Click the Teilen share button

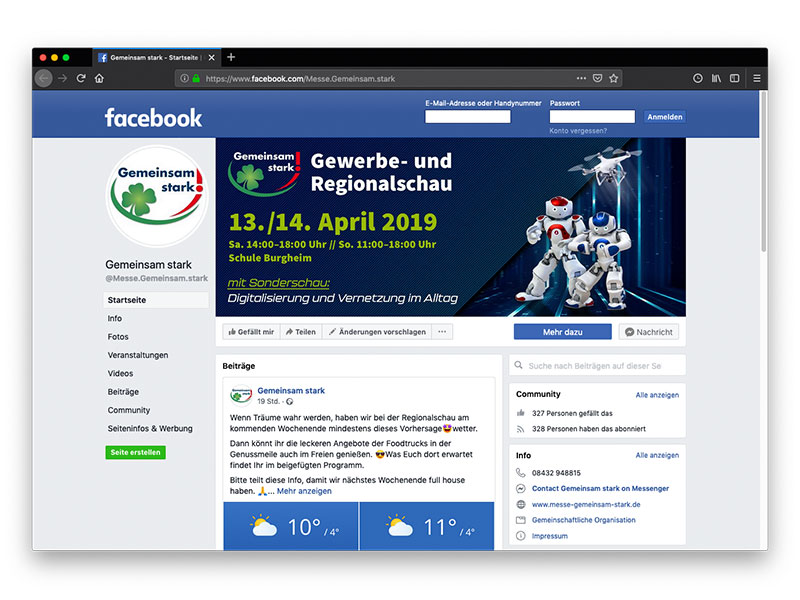click(301, 332)
